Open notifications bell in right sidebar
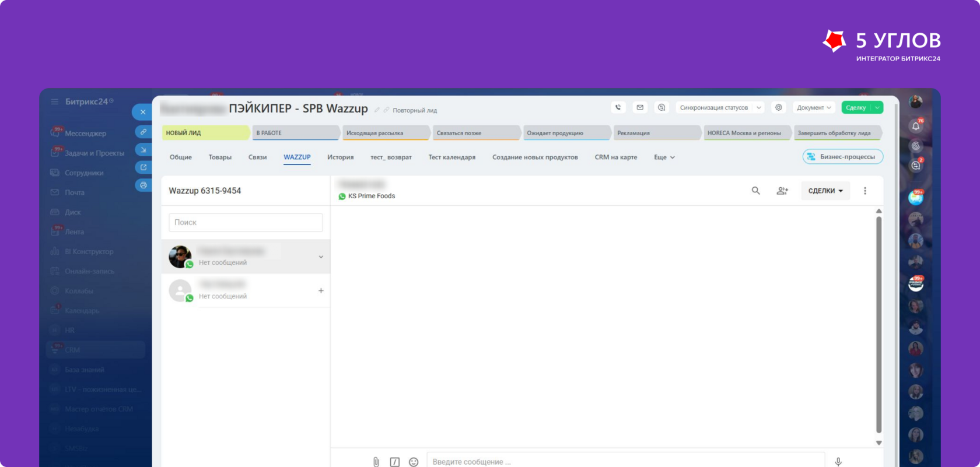 (916, 126)
